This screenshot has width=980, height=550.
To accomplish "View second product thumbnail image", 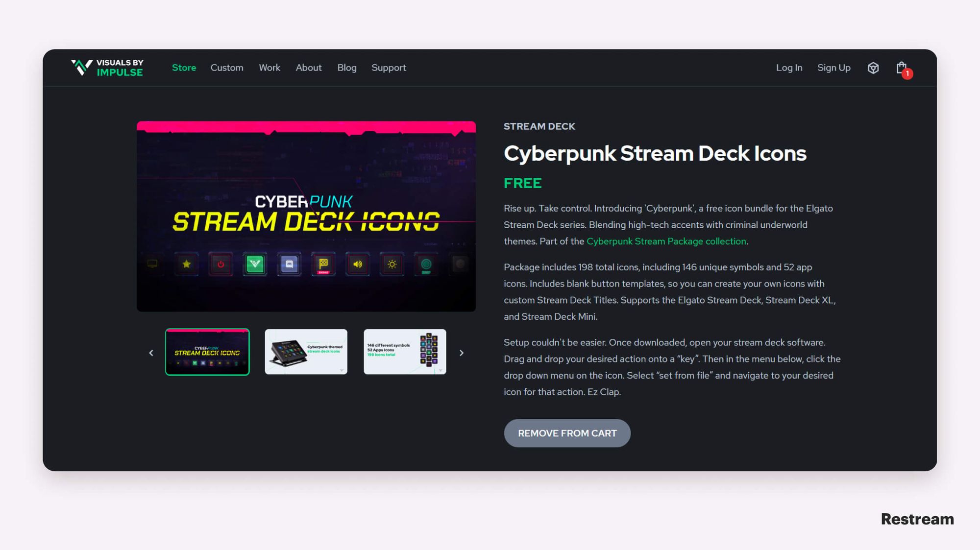I will pos(306,351).
